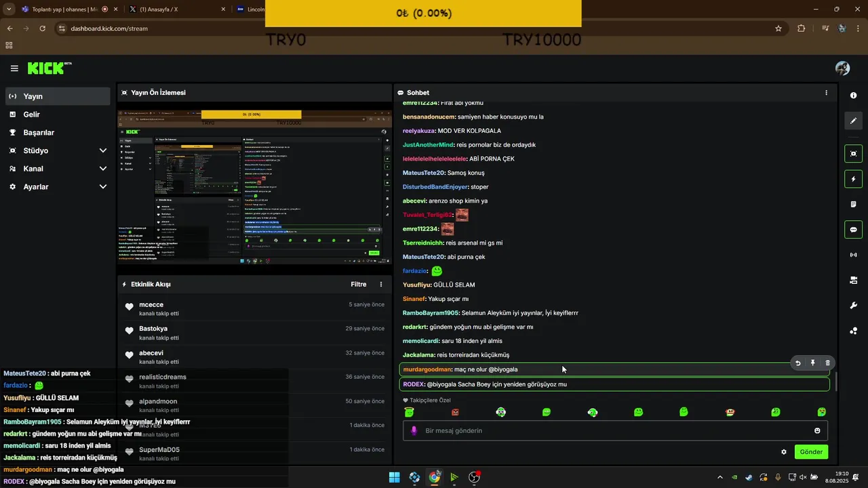This screenshot has height=488, width=868.
Task: Click the Bastokya follower entry
Action: pos(254,333)
